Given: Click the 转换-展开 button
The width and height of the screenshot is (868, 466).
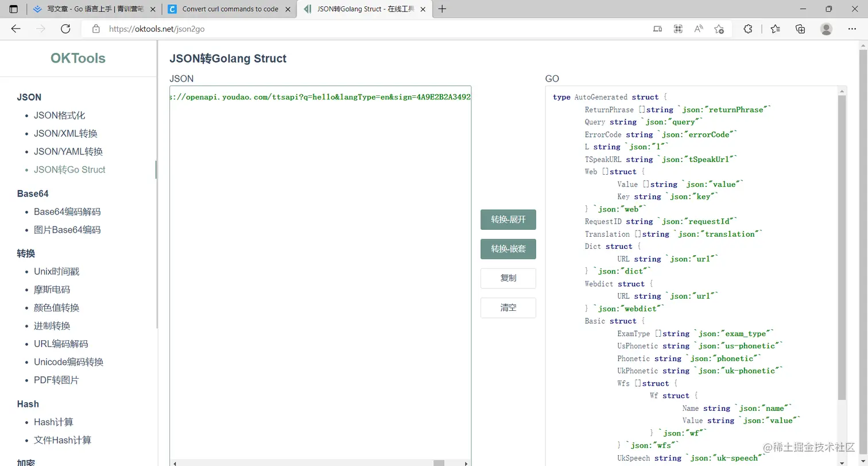Looking at the screenshot, I should 507,219.
